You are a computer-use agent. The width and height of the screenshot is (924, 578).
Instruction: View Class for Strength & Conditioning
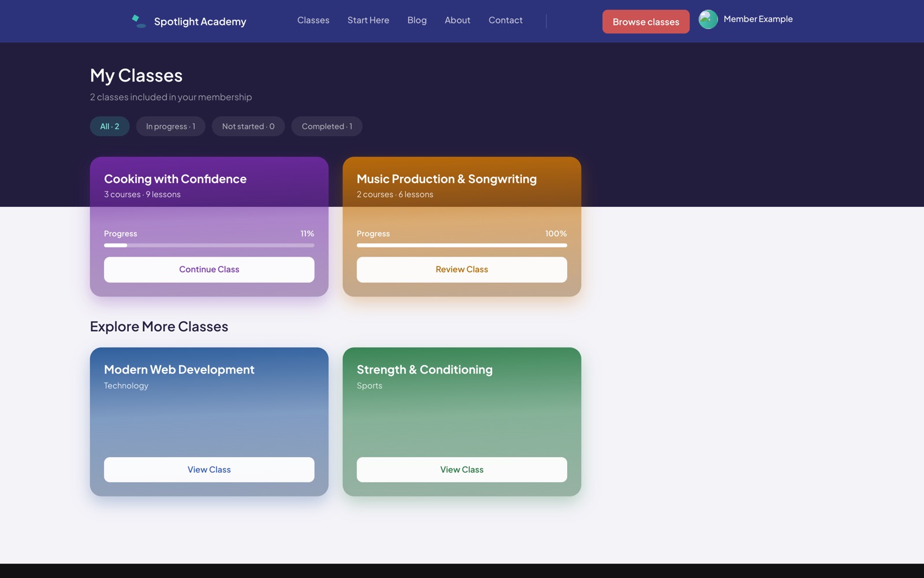(462, 470)
